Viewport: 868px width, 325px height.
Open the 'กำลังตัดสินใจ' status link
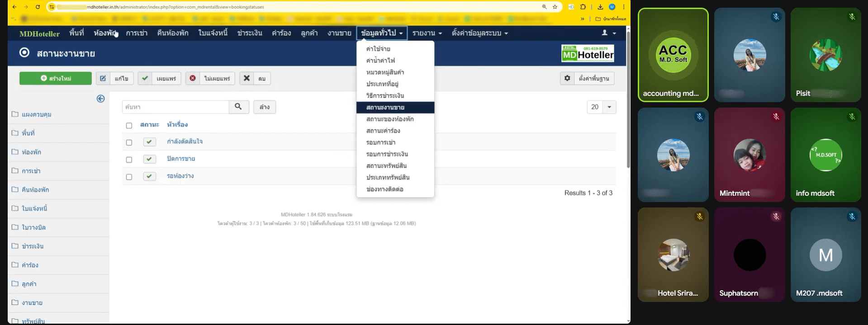click(x=185, y=141)
